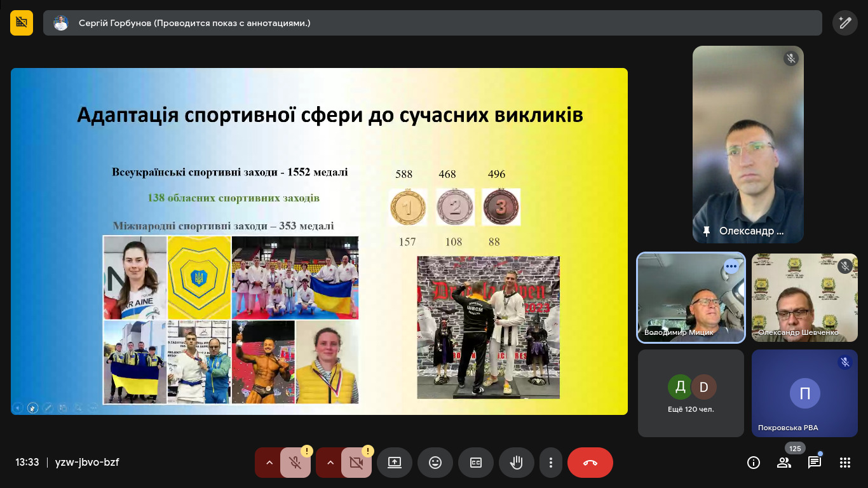This screenshot has width=868, height=488.
Task: Open the activities grid icon
Action: point(845,463)
